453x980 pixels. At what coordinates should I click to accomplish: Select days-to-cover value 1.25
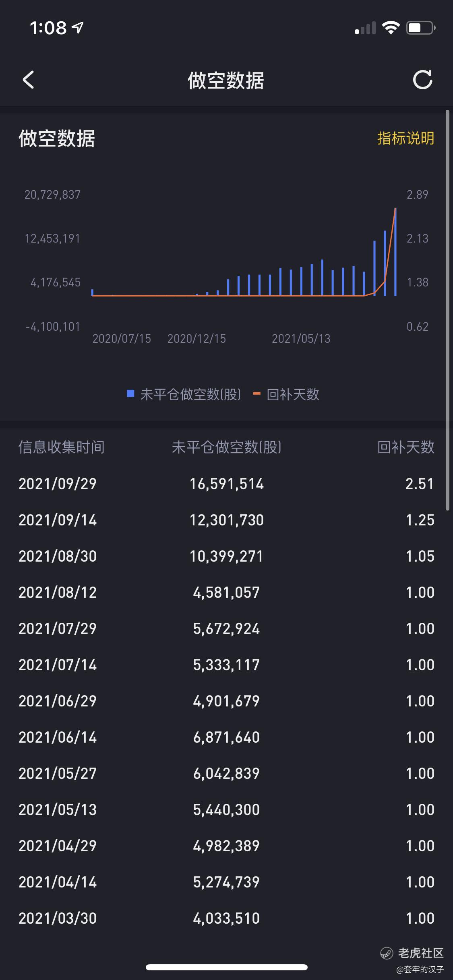420,520
